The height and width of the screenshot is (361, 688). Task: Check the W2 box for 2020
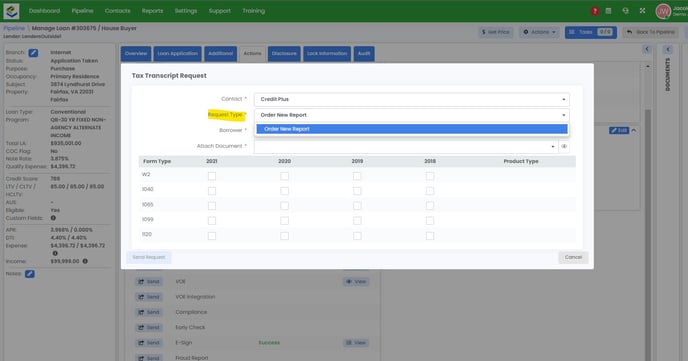[x=284, y=176]
